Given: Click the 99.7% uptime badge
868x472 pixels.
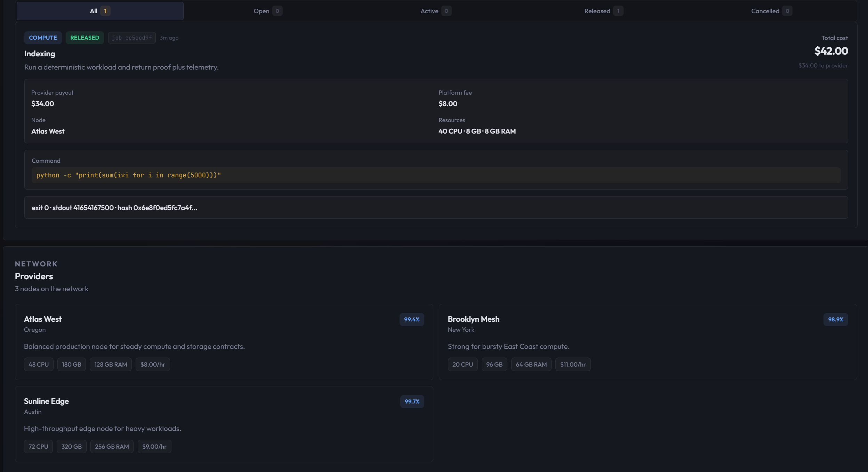Looking at the screenshot, I should (412, 401).
